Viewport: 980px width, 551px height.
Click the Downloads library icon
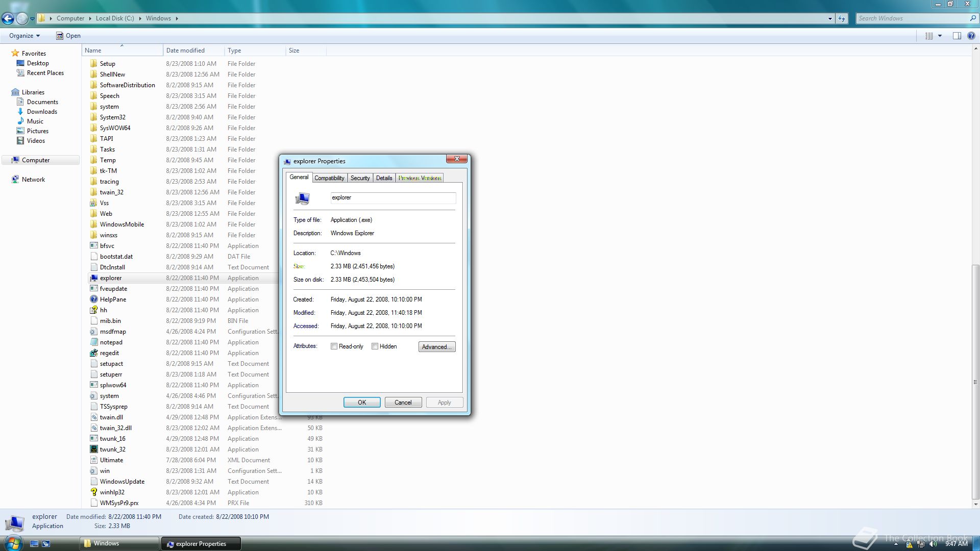20,112
